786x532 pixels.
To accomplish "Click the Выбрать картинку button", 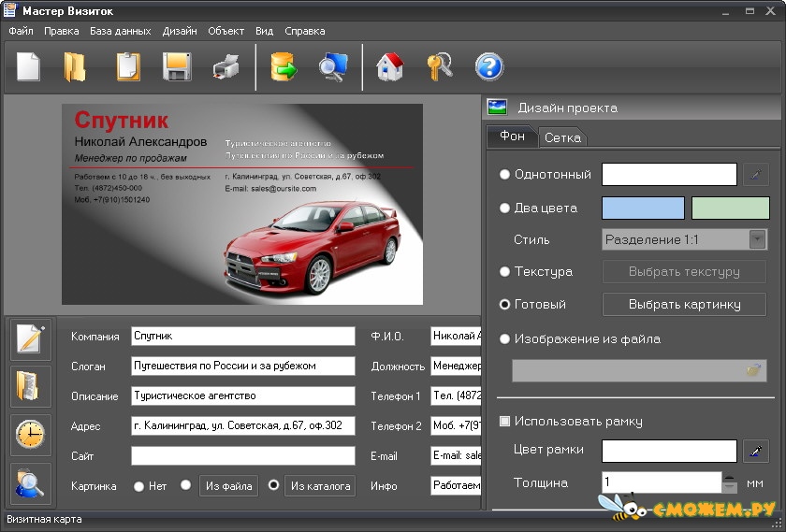I will pyautogui.click(x=684, y=304).
